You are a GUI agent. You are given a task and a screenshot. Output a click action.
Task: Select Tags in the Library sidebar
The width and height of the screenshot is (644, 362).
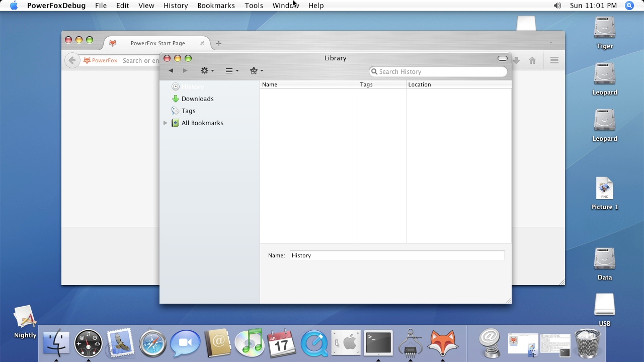click(209, 111)
